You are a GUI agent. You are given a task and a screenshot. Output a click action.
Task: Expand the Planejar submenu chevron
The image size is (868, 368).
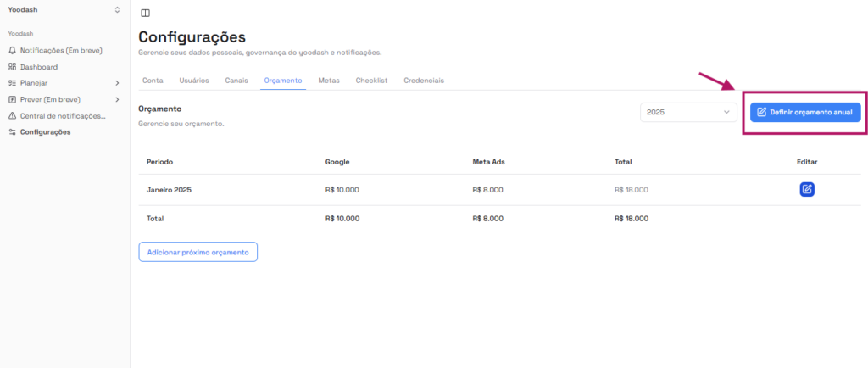pyautogui.click(x=117, y=83)
